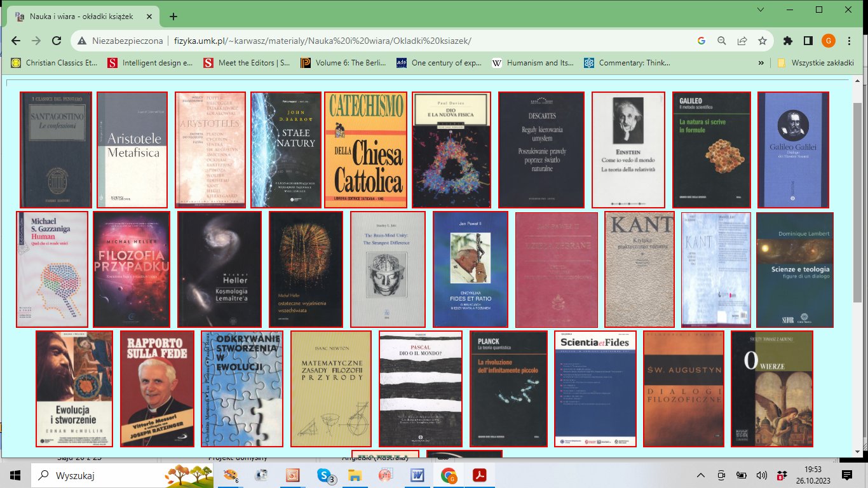868x488 pixels.
Task: Open the Galileo Galilei blue book cover
Action: 793,150
